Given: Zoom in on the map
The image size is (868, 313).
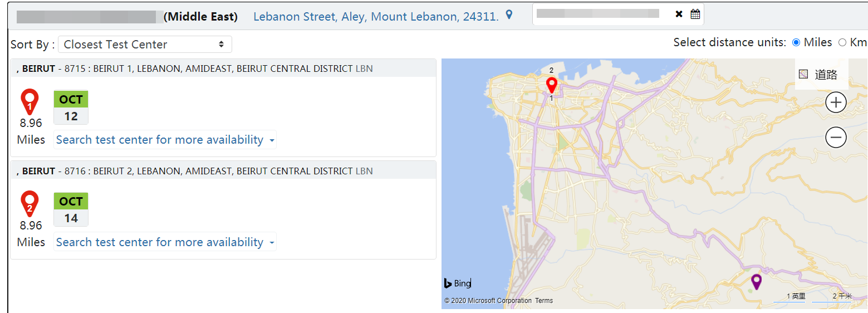Looking at the screenshot, I should pyautogui.click(x=836, y=102).
